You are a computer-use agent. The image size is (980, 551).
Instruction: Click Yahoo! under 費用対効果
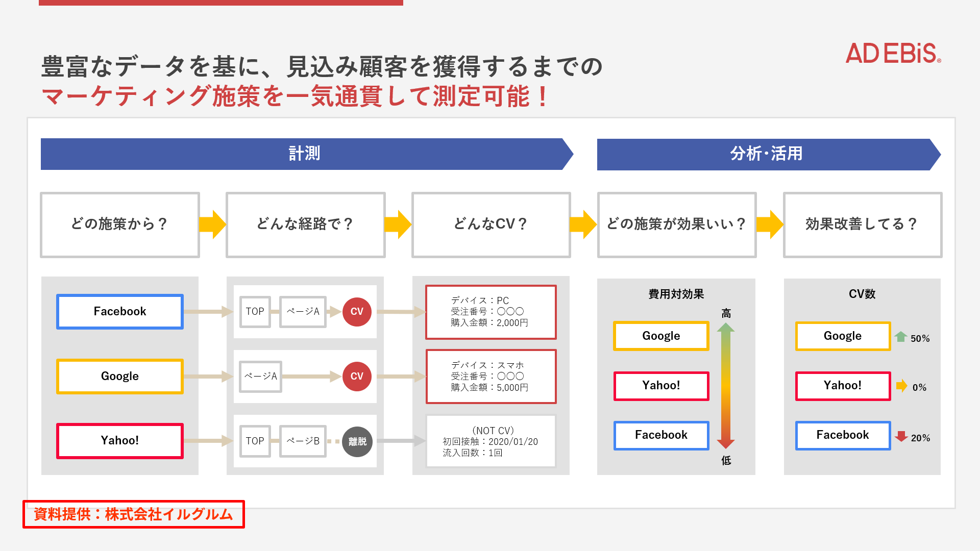click(661, 386)
